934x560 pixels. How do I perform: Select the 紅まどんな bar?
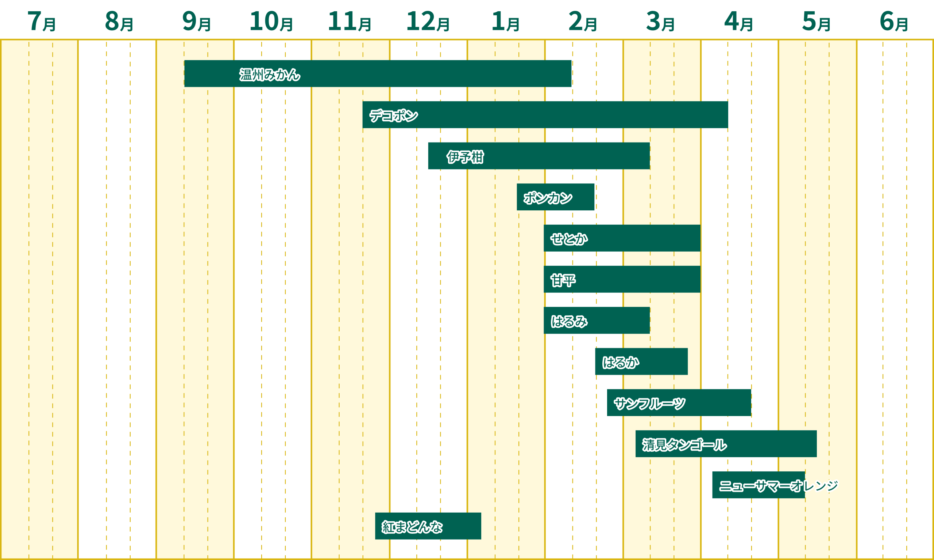tap(428, 526)
